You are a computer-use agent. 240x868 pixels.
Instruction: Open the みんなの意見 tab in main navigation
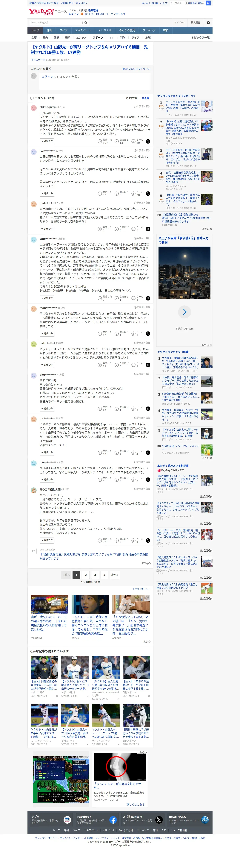click(x=127, y=30)
